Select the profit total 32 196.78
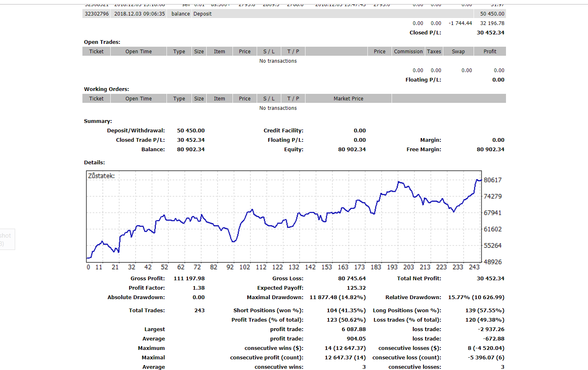 tap(492, 23)
